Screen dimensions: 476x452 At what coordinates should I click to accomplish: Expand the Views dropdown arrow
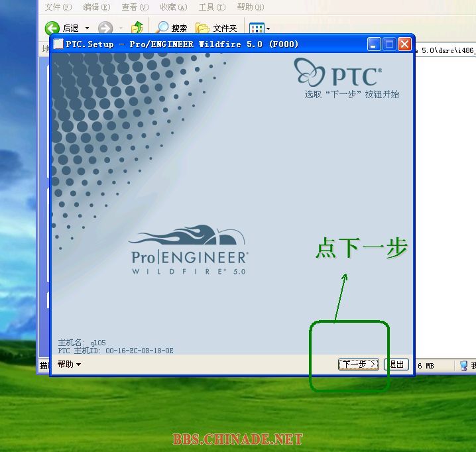pyautogui.click(x=267, y=28)
